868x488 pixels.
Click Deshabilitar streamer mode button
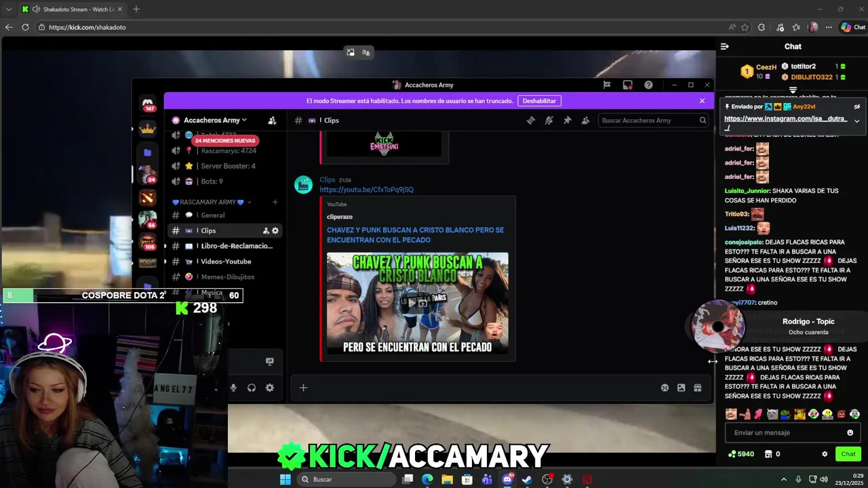click(x=539, y=101)
